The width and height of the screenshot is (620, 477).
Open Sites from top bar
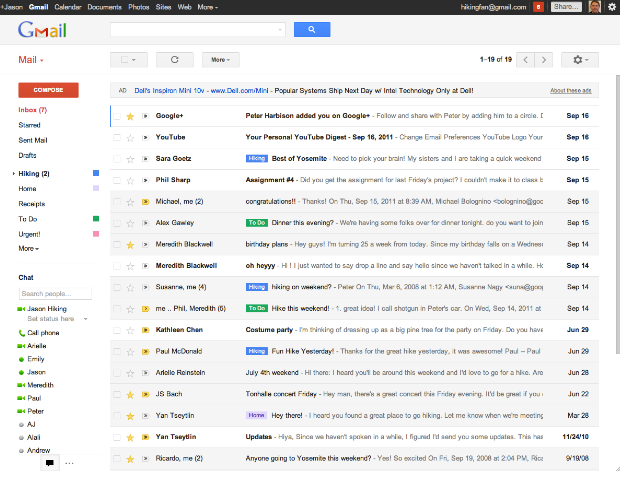point(163,7)
